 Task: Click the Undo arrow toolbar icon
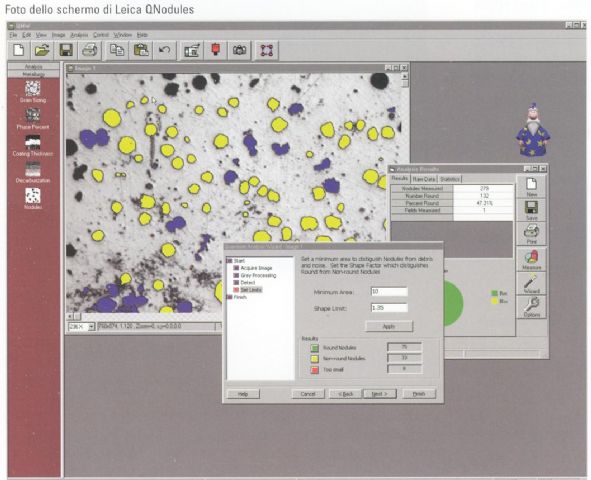coord(164,50)
